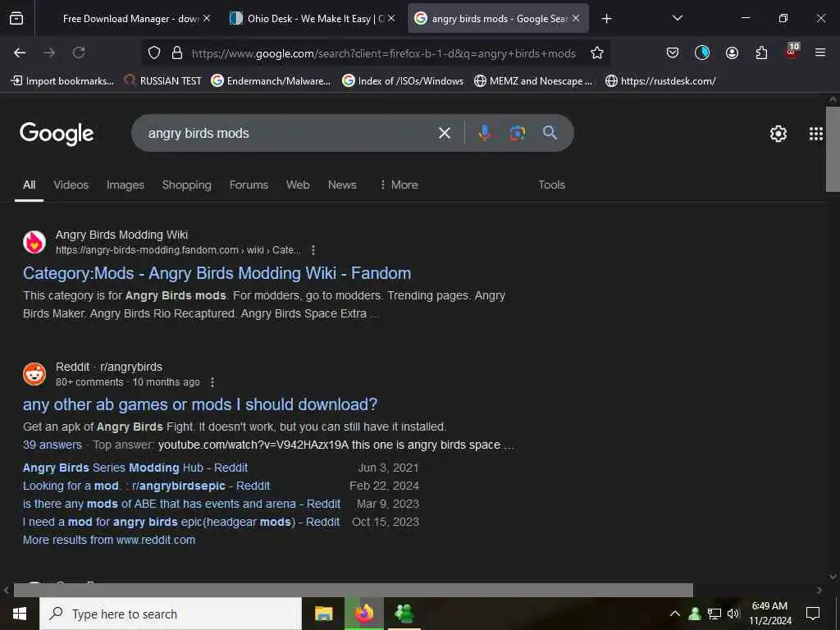Click the Firefox taskbar icon

[x=364, y=614]
